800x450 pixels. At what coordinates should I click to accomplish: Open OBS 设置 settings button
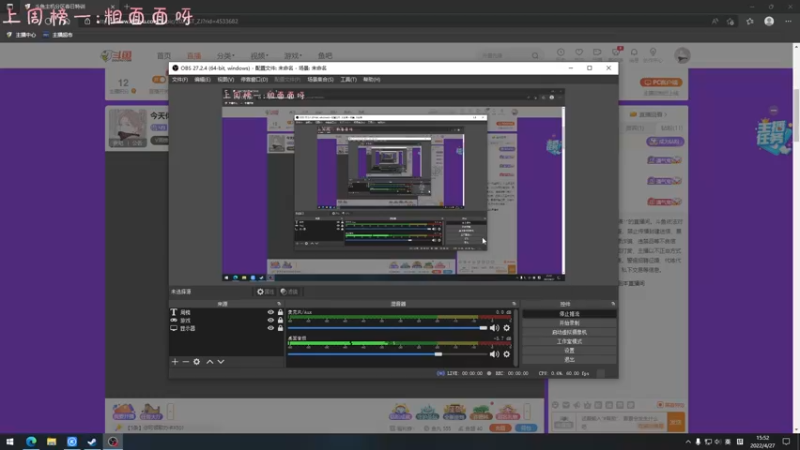coord(569,351)
